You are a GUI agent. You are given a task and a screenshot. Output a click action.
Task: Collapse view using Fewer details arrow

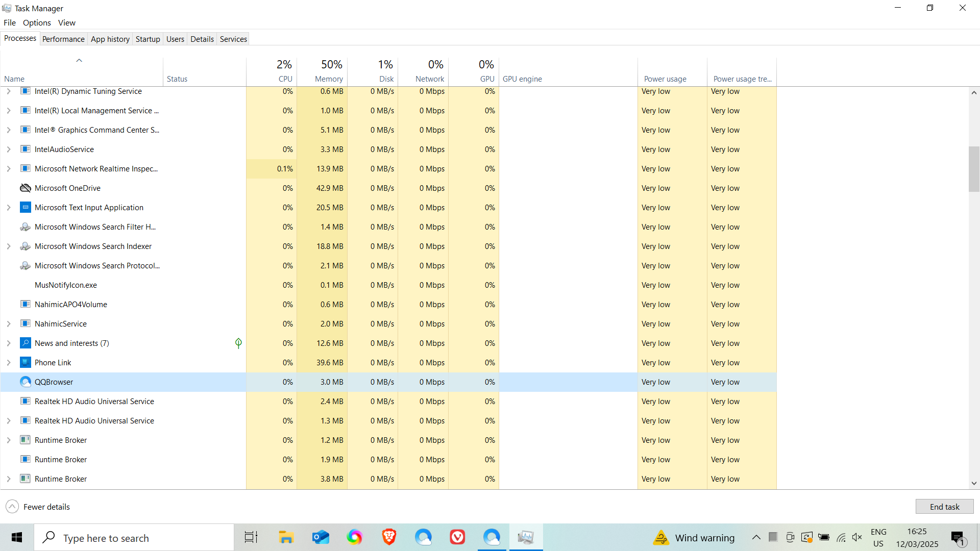click(12, 507)
